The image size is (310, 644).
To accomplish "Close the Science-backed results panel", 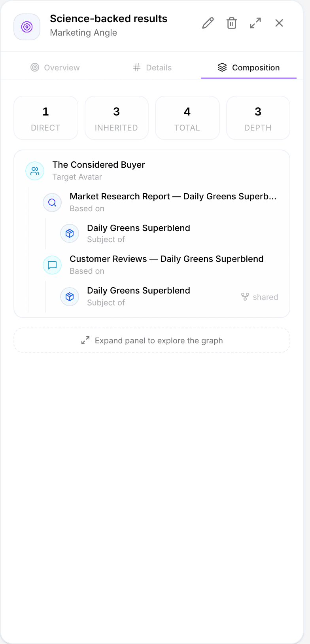I will pyautogui.click(x=279, y=23).
